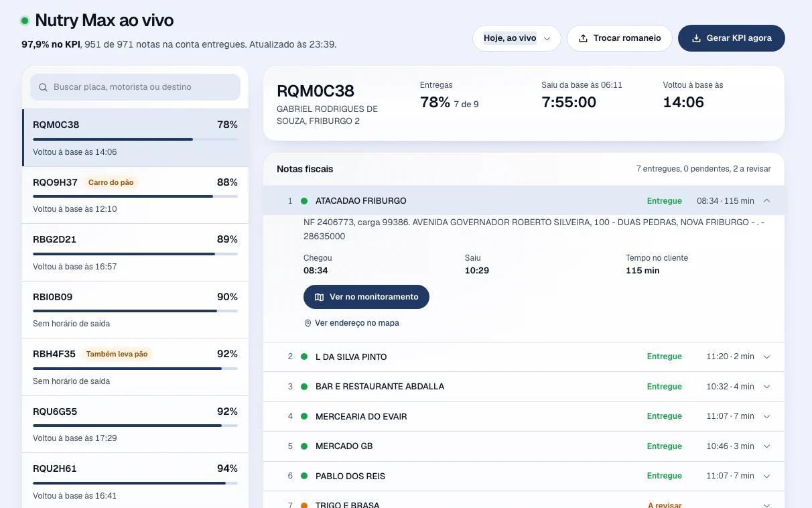Click the "Também leva pão" badge
The height and width of the screenshot is (508, 812).
117,354
